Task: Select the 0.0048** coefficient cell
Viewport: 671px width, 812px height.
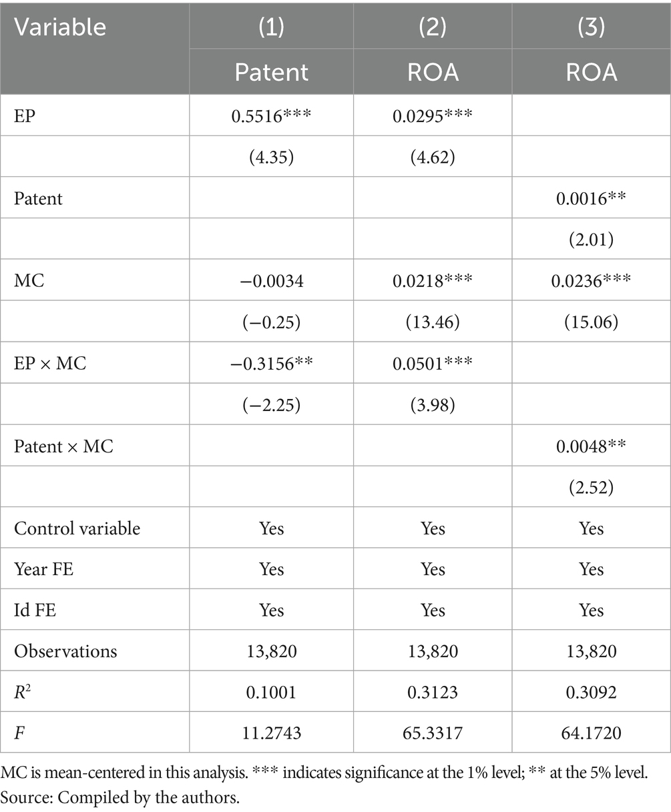Action: (591, 446)
